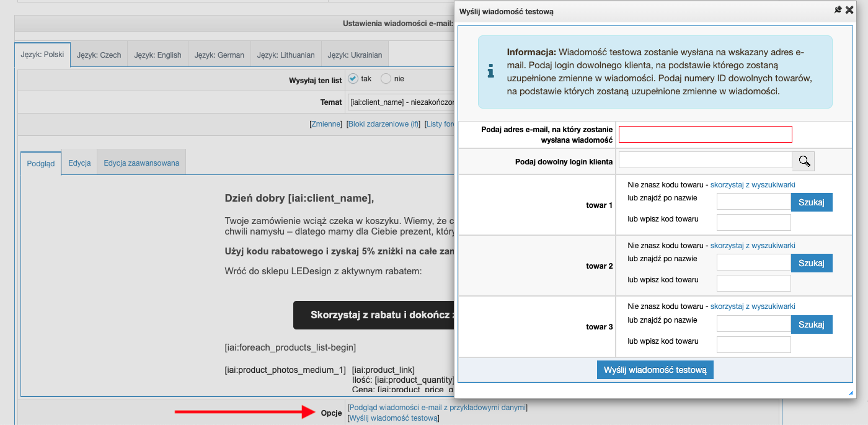Screen dimensions: 868x425
Task: Open the Listy for... link
Action: coord(440,124)
